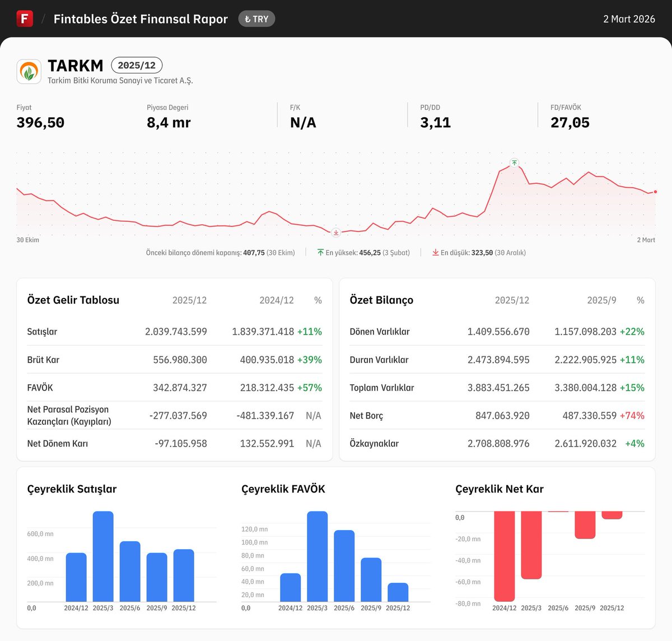
Task: Click the En düşük 323,50 text
Action: [x=483, y=253]
